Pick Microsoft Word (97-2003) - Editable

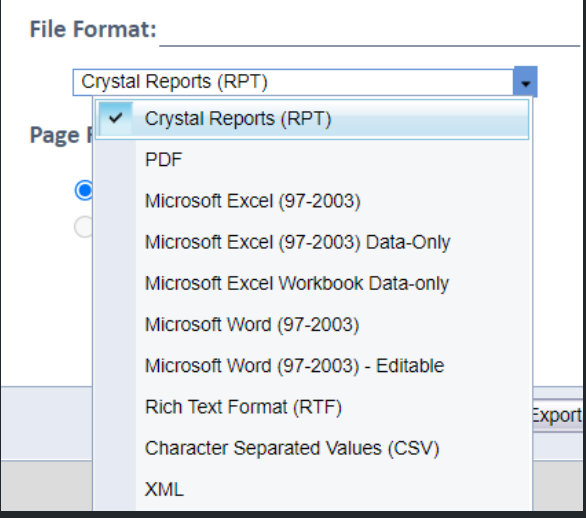click(x=312, y=366)
